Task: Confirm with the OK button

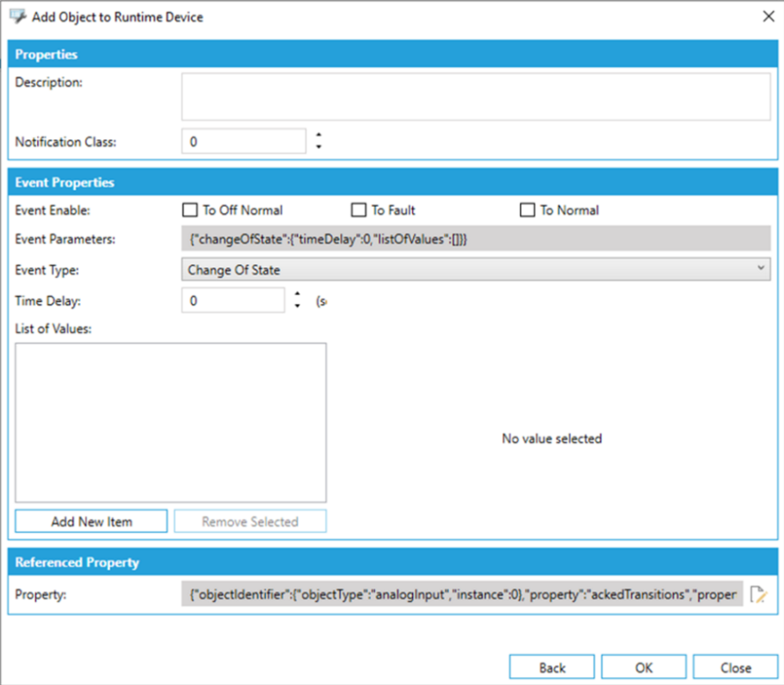Action: (644, 667)
